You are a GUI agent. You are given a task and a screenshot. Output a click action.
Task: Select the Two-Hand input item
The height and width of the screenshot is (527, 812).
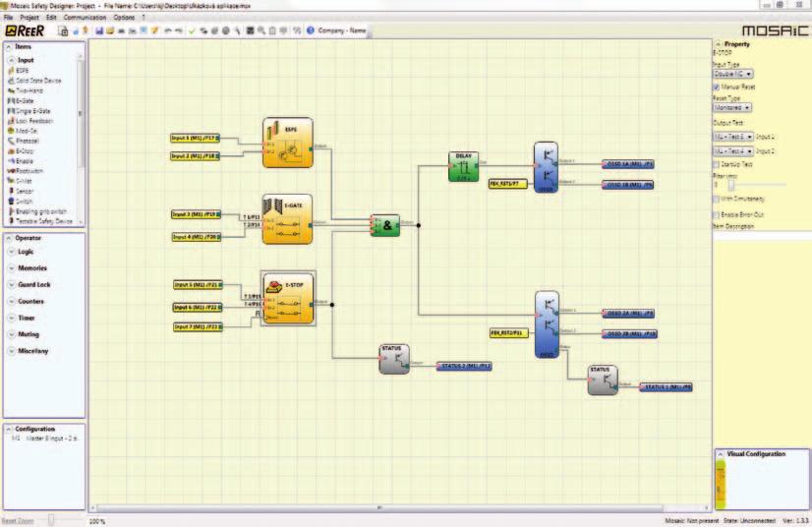pyautogui.click(x=26, y=90)
